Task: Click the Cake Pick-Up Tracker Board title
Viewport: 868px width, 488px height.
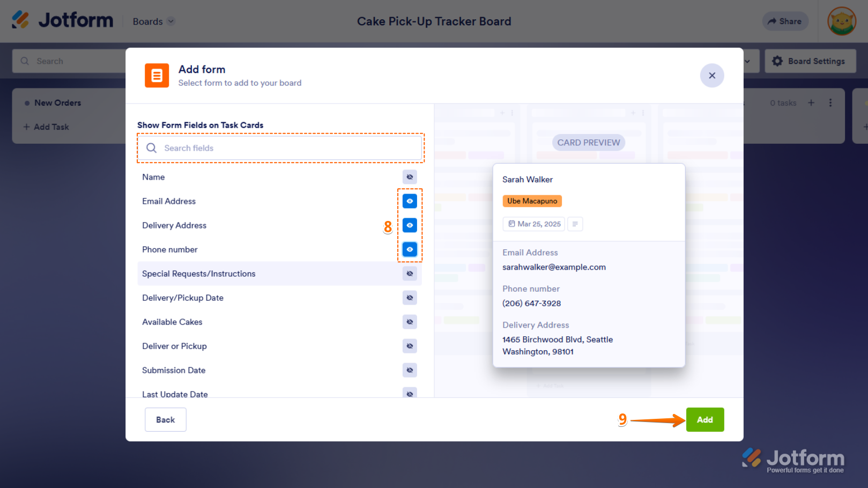Action: pyautogui.click(x=434, y=21)
